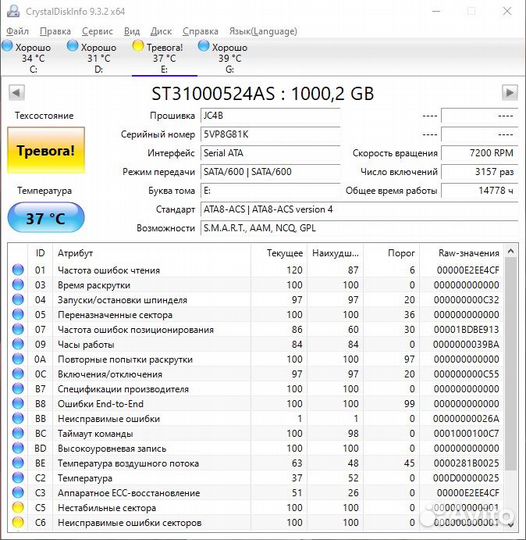Click the rotation speed value 7200 RPM
This screenshot has height=540, width=526.
[479, 153]
